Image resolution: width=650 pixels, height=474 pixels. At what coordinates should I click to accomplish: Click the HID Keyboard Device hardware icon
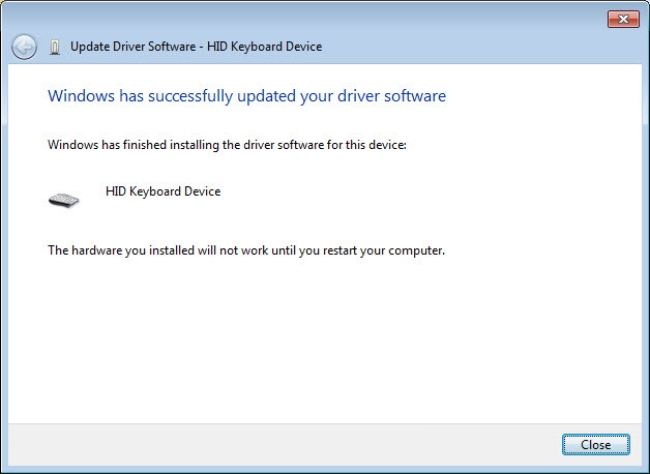(63, 199)
